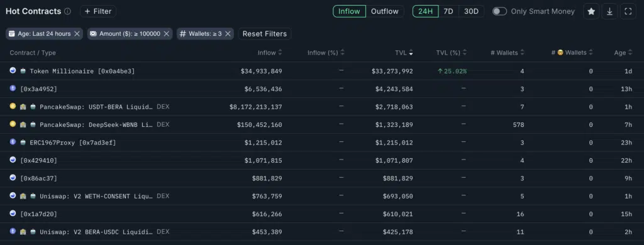Open the + Filter button
Screen dimensions: 644x245
click(x=97, y=11)
